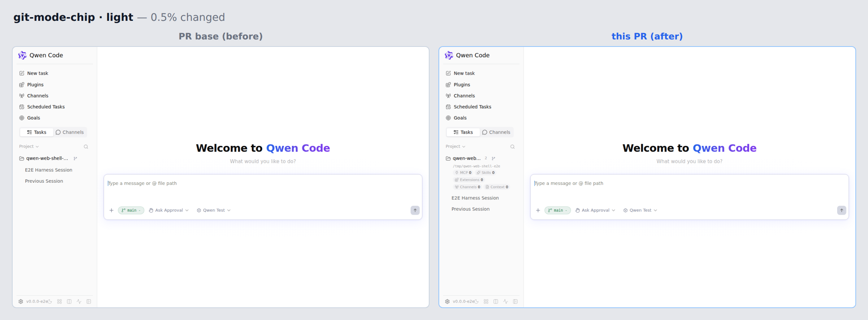The image size is (868, 320).
Task: Switch to Tasks tab in after panel
Action: point(463,132)
